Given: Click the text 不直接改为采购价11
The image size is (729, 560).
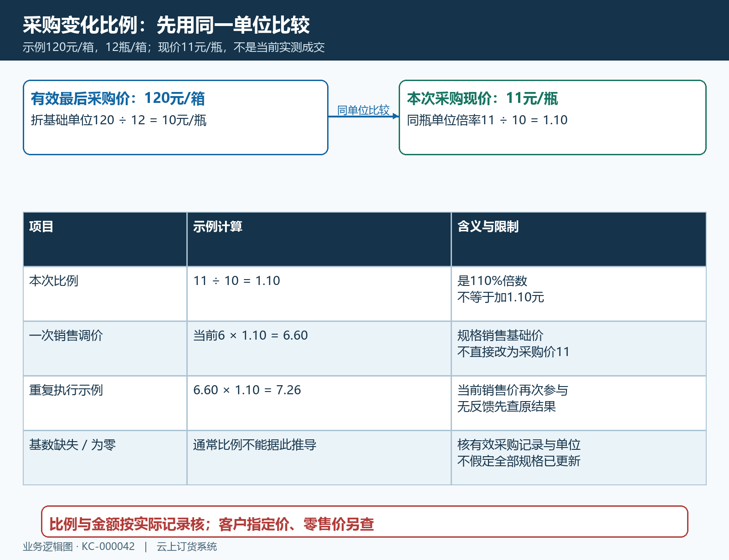Looking at the screenshot, I should (x=513, y=352).
